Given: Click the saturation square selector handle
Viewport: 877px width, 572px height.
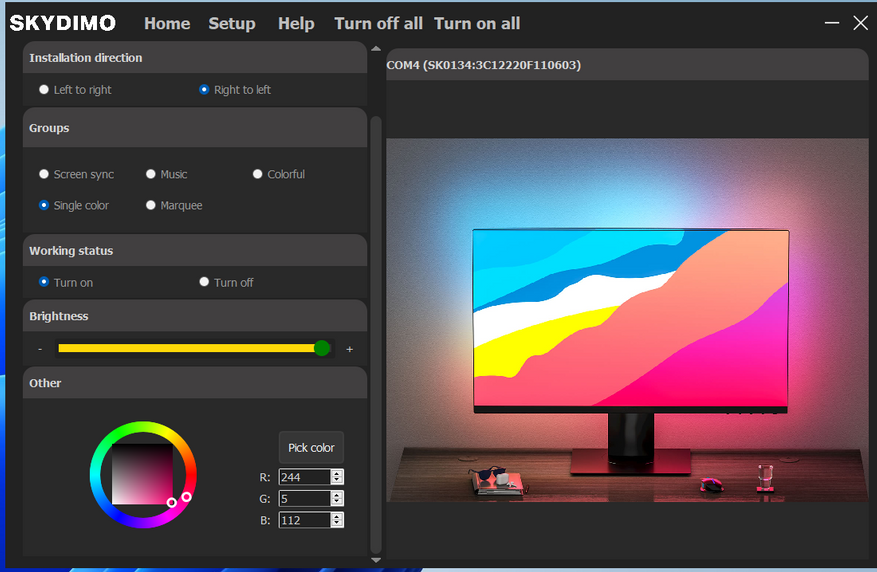Looking at the screenshot, I should 172,503.
